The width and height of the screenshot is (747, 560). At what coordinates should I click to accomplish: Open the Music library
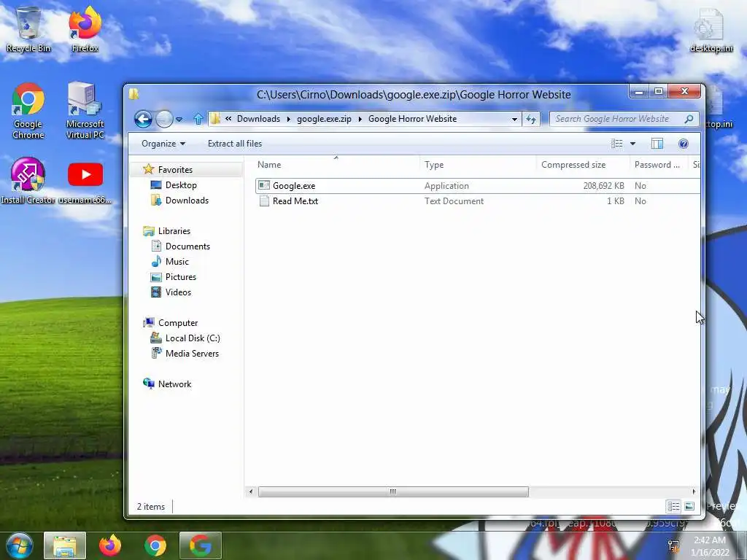pos(177,262)
